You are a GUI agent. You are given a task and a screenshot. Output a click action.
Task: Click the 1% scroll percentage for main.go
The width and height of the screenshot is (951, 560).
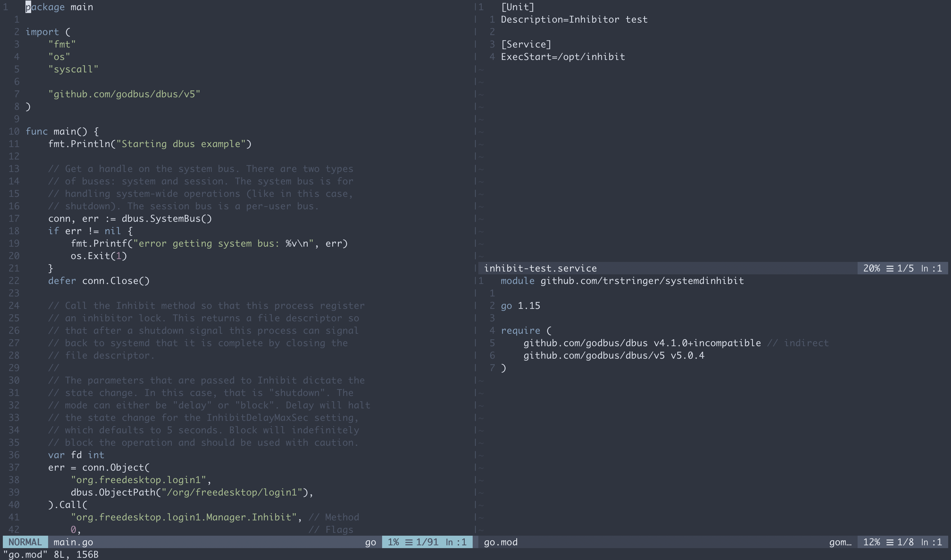(x=393, y=542)
